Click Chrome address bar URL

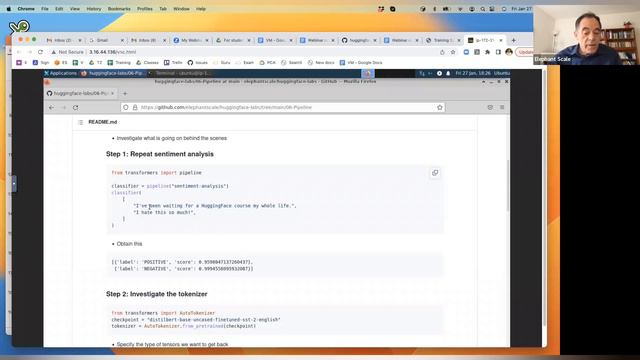[113, 52]
